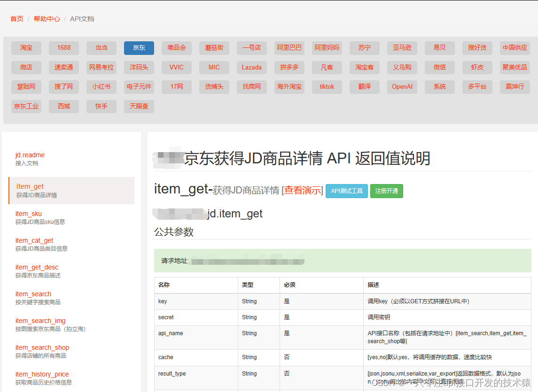This screenshot has height=392, width=538.
Task: Choose the 微信 platform button
Action: (x=439, y=68)
